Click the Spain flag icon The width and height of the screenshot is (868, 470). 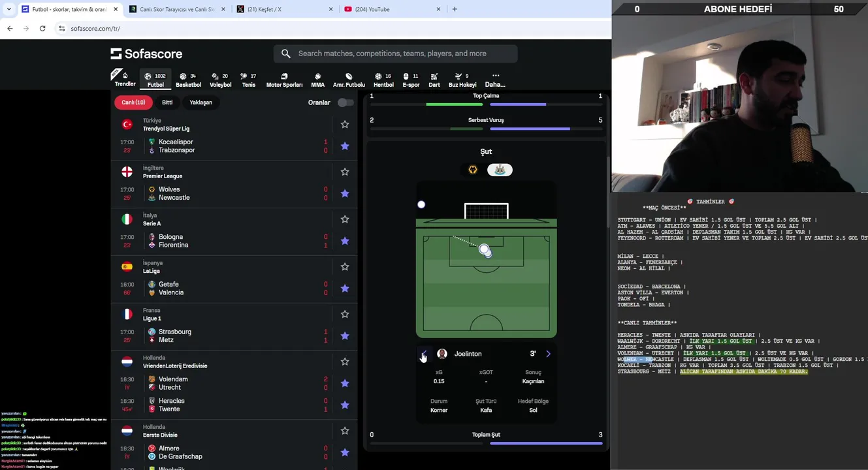point(127,266)
